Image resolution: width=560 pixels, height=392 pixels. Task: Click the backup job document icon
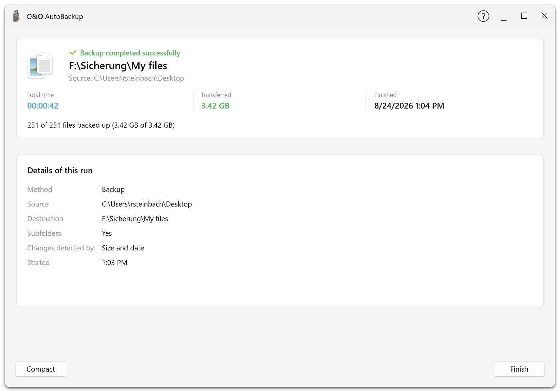[x=40, y=65]
